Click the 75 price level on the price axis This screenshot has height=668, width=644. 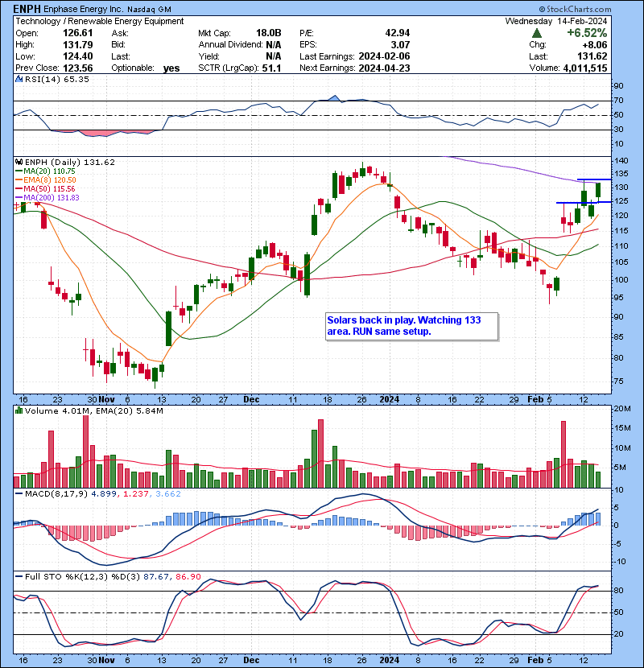click(618, 381)
